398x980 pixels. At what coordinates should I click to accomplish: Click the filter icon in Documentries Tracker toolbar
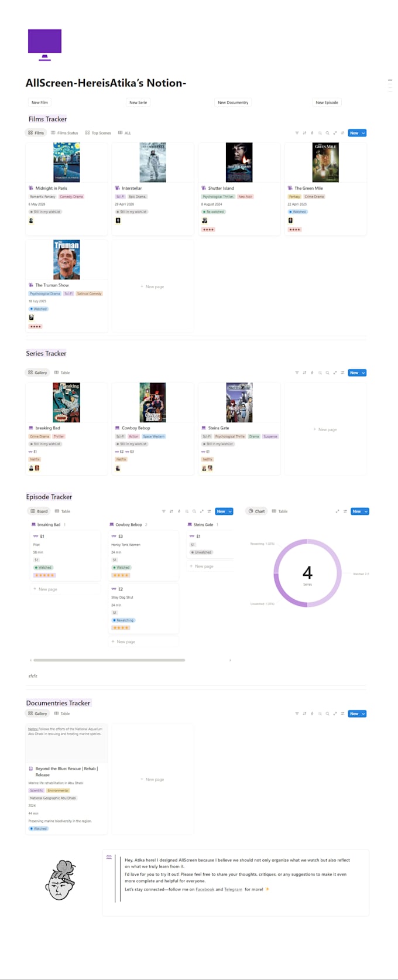point(297,713)
